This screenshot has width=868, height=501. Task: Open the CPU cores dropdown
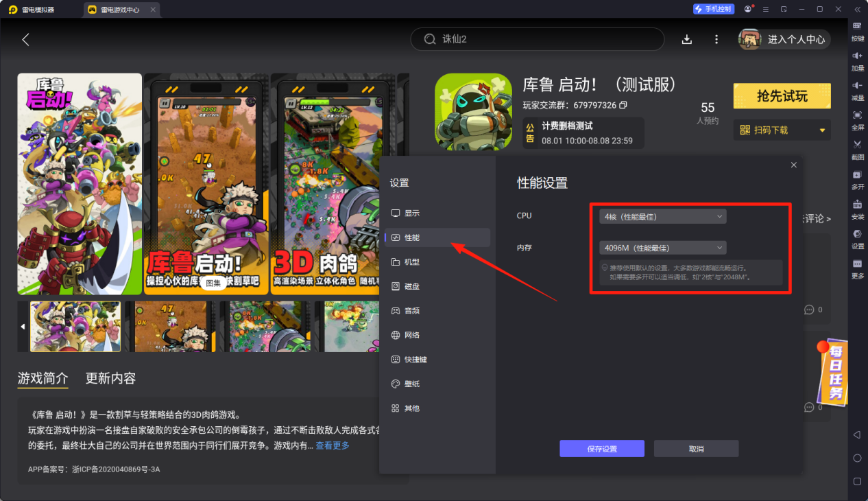tap(662, 216)
